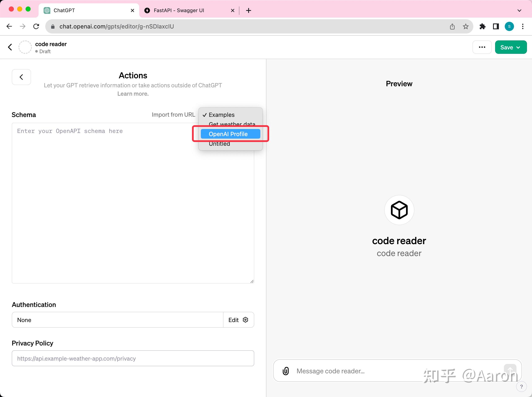Click the Privacy Policy URL input field
The width and height of the screenshot is (532, 397).
tap(132, 358)
